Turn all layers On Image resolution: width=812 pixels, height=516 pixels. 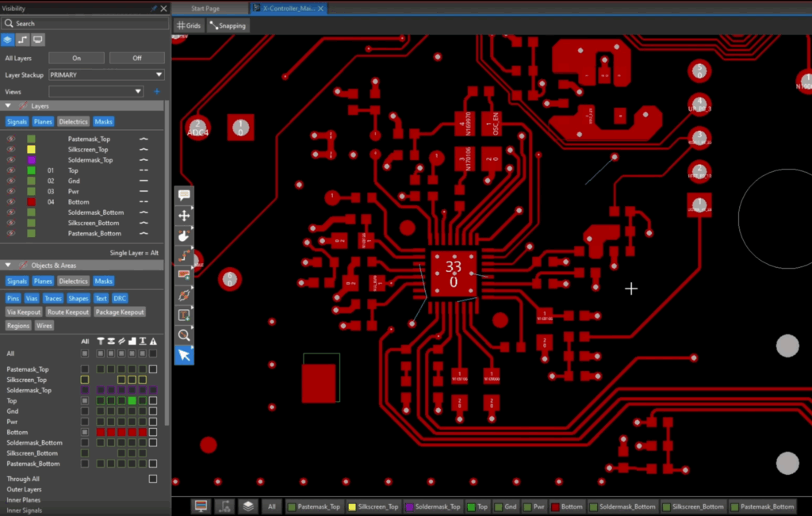click(x=76, y=57)
